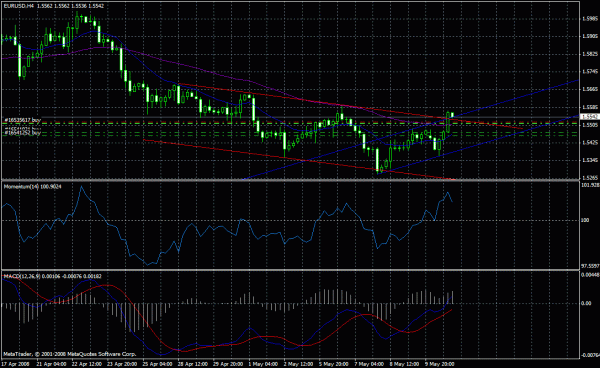This screenshot has width=600, height=368.
Task: Click the 9 May 20:00 time label
Action: click(x=439, y=364)
